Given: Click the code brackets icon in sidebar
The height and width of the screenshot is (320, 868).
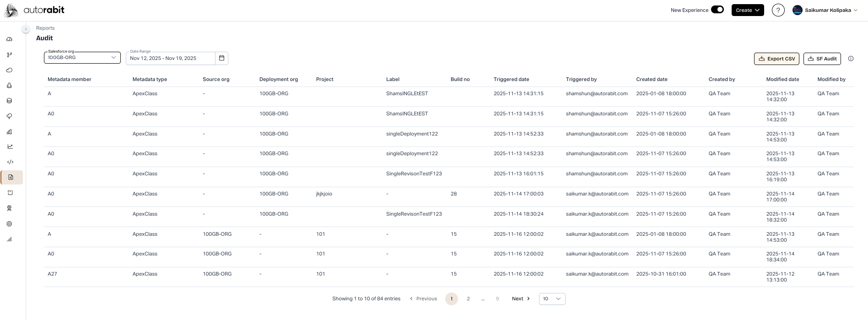Looking at the screenshot, I should pos(10,162).
